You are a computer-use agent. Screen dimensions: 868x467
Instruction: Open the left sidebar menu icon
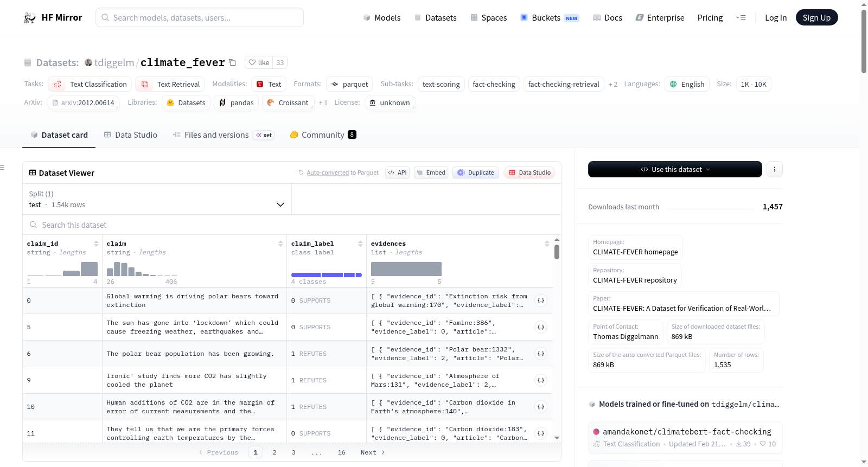point(3,168)
